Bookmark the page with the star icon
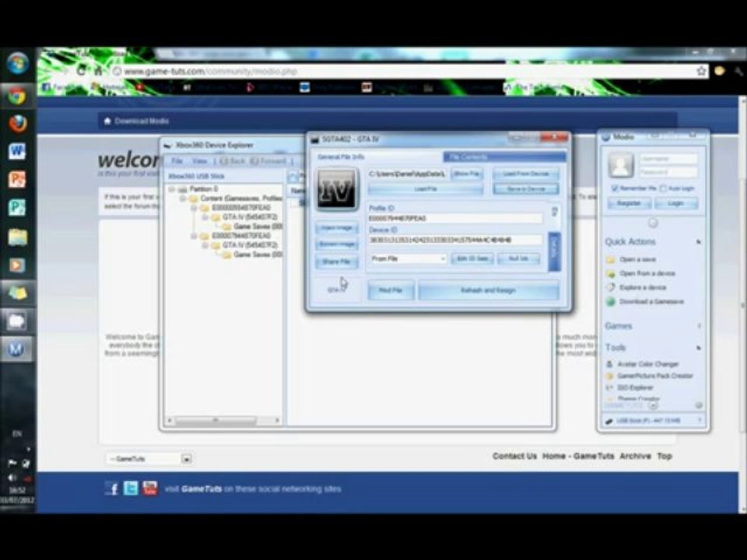The image size is (747, 560). 701,71
